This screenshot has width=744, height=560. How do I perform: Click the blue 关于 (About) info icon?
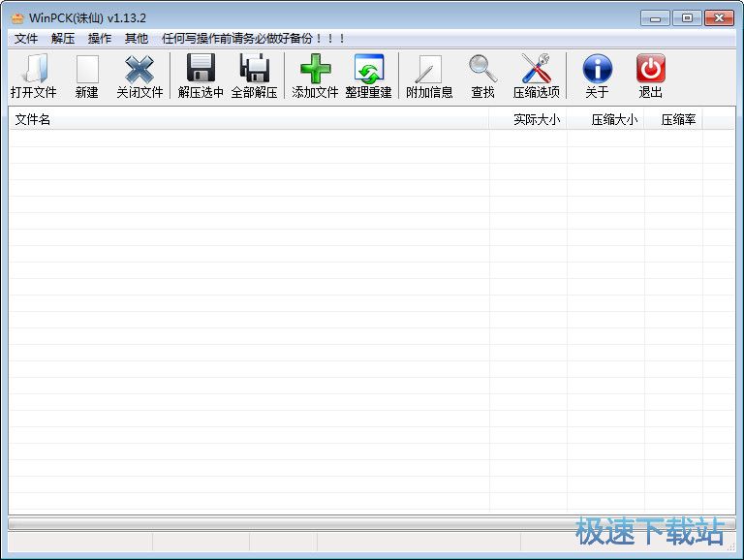(x=597, y=70)
